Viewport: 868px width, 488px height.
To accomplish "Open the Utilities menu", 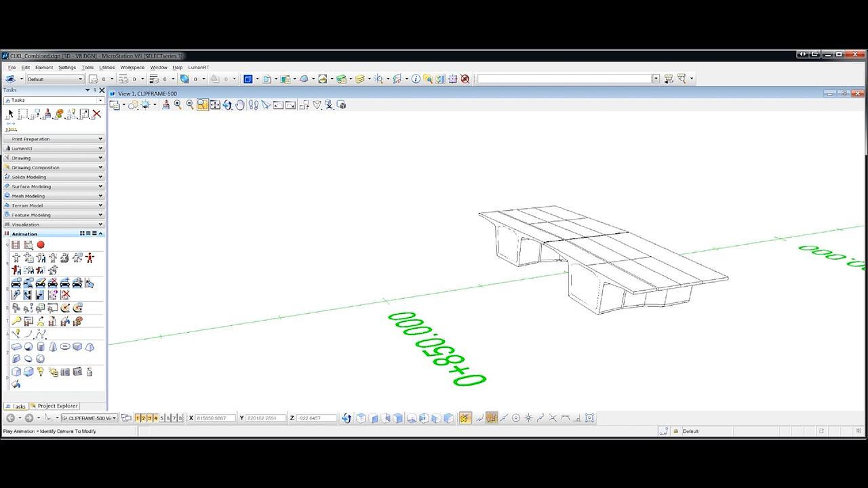I will pyautogui.click(x=107, y=68).
